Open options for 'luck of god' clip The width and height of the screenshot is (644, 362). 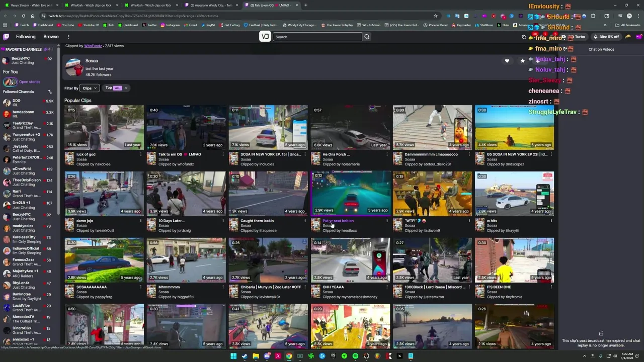[x=141, y=154]
